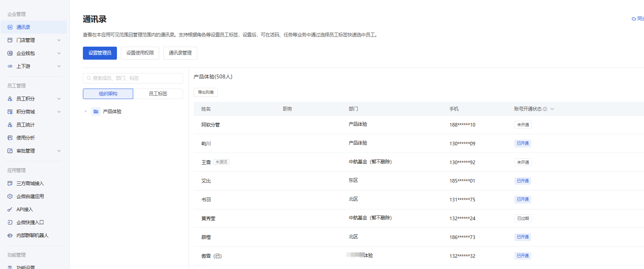Click the search magnifier icon
Screen dimensions: 644x269
pos(89,78)
